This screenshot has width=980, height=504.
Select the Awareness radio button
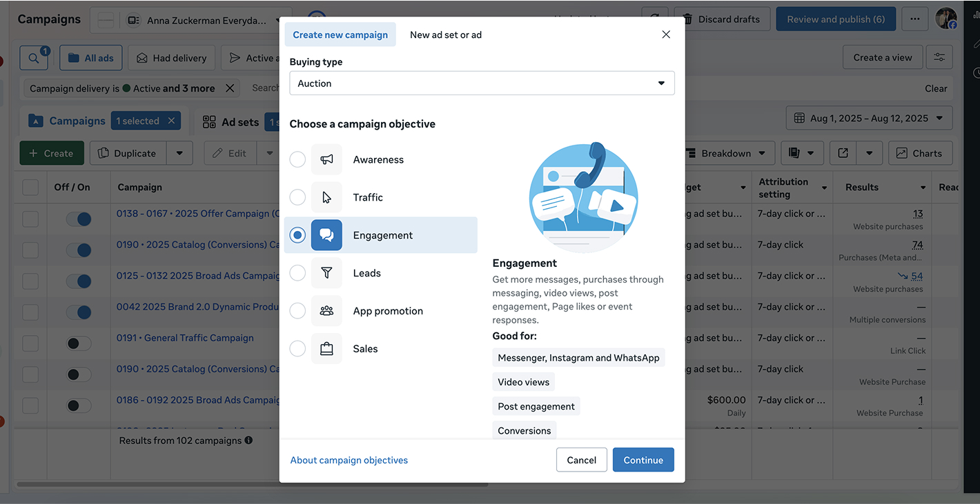coord(297,159)
